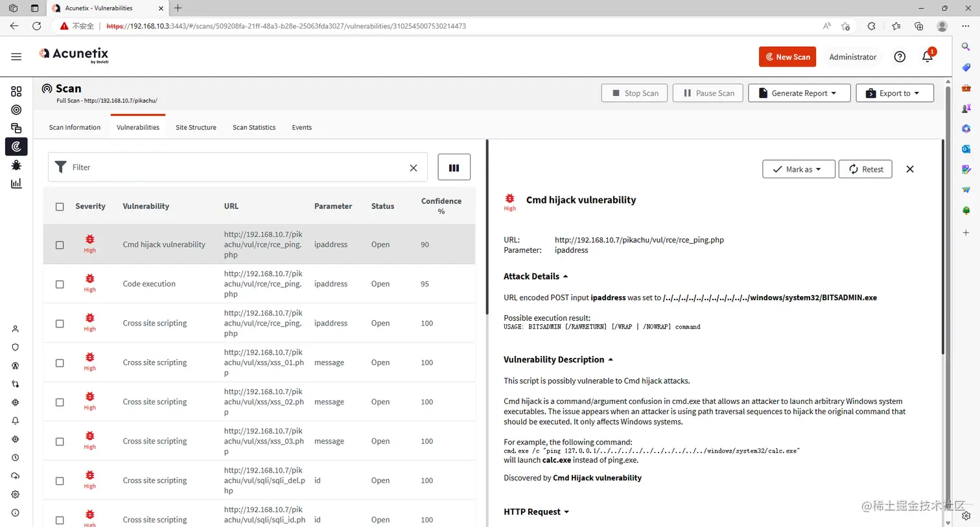980x527 pixels.
Task: Clear the filter with the X icon
Action: point(414,168)
